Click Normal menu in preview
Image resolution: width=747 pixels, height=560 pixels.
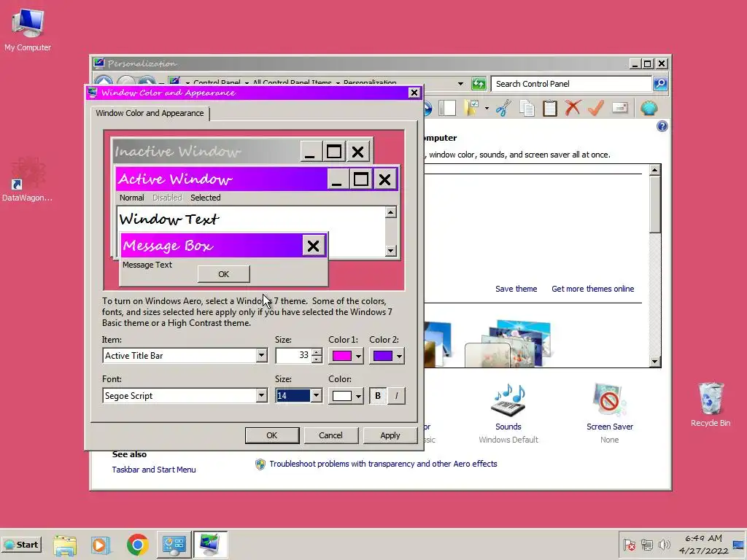pyautogui.click(x=131, y=198)
